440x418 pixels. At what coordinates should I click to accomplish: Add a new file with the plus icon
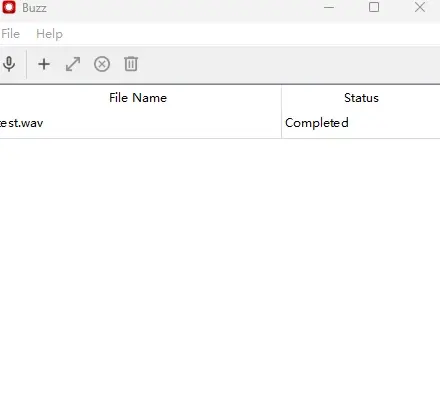(x=44, y=64)
